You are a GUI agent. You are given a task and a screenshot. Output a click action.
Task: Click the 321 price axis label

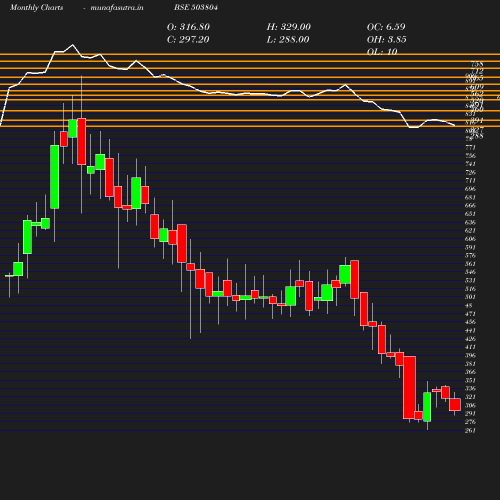pyautogui.click(x=470, y=397)
